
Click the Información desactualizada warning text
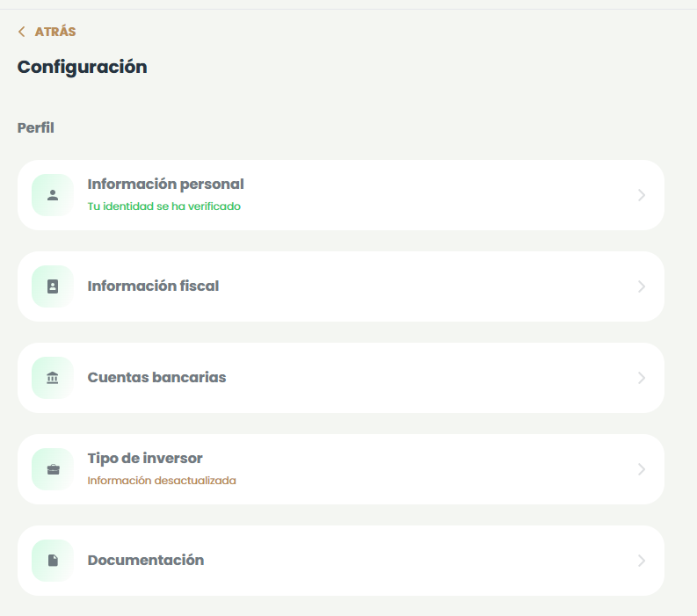tap(162, 481)
